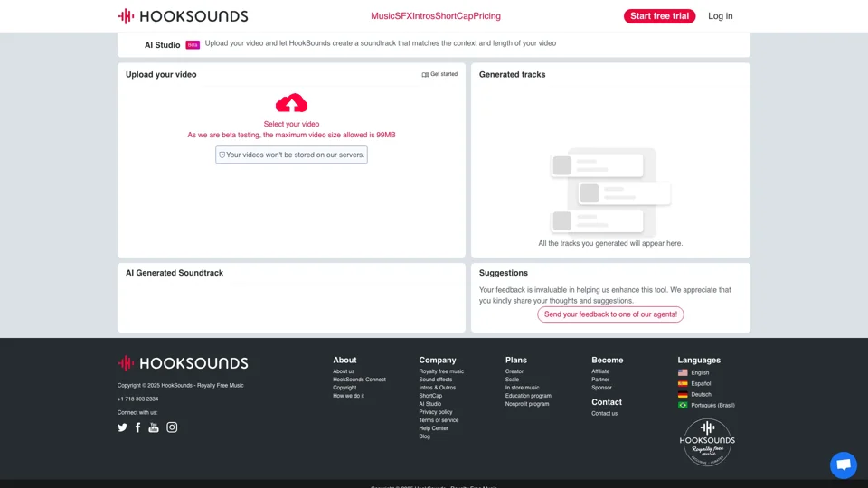
Task: Open the live chat bubble
Action: pos(843,465)
